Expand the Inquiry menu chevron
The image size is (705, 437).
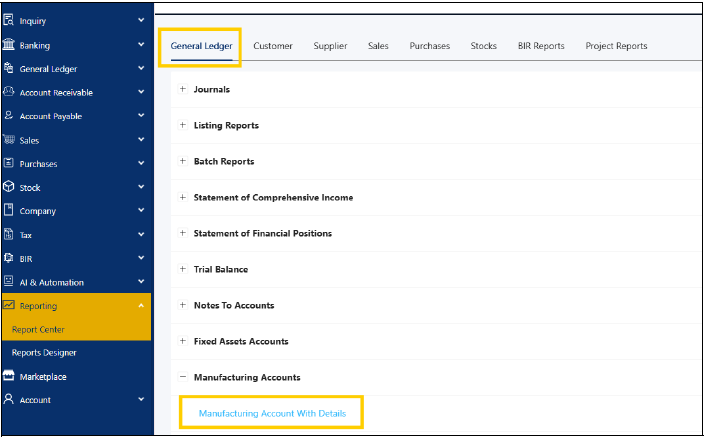click(141, 20)
